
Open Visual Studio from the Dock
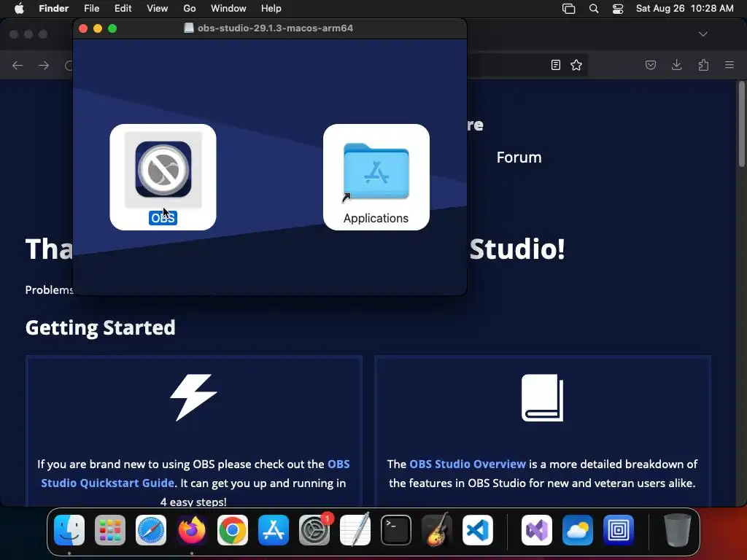[537, 530]
